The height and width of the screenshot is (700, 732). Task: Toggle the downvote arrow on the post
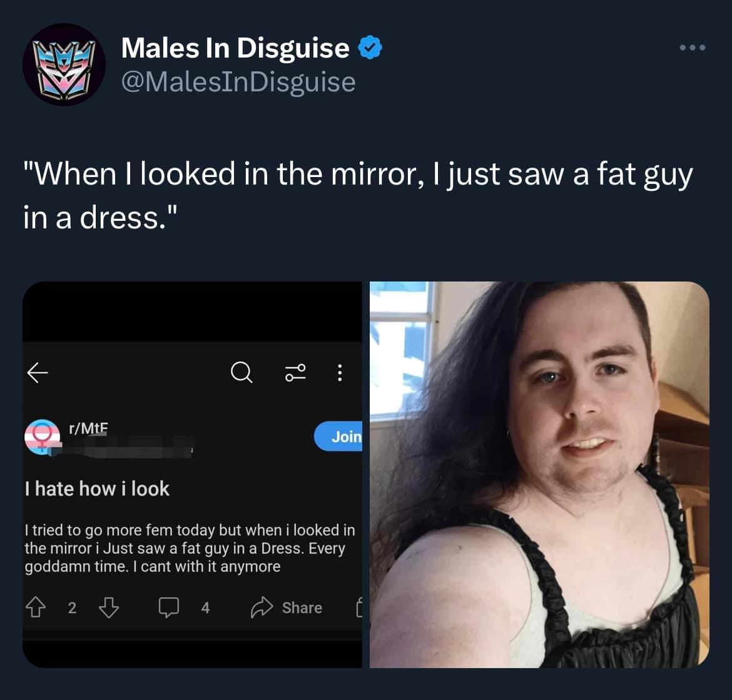tap(109, 607)
